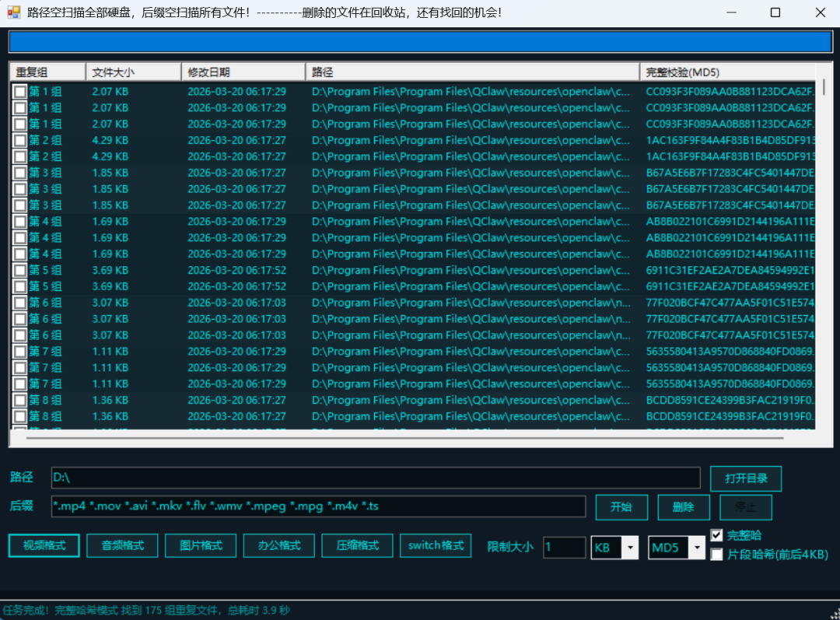Tick the checkbox of the third 第 3 组 row
The image size is (840, 620).
point(19,205)
